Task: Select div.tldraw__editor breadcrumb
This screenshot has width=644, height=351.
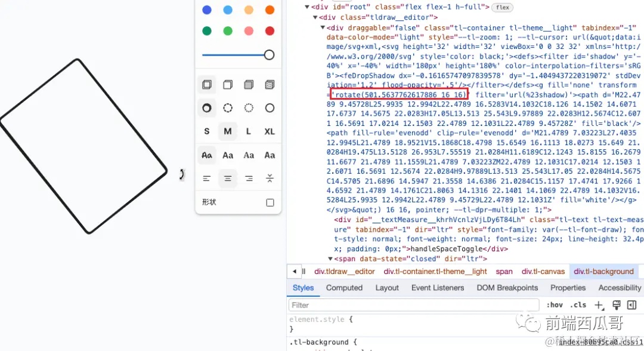Action: 345,271
